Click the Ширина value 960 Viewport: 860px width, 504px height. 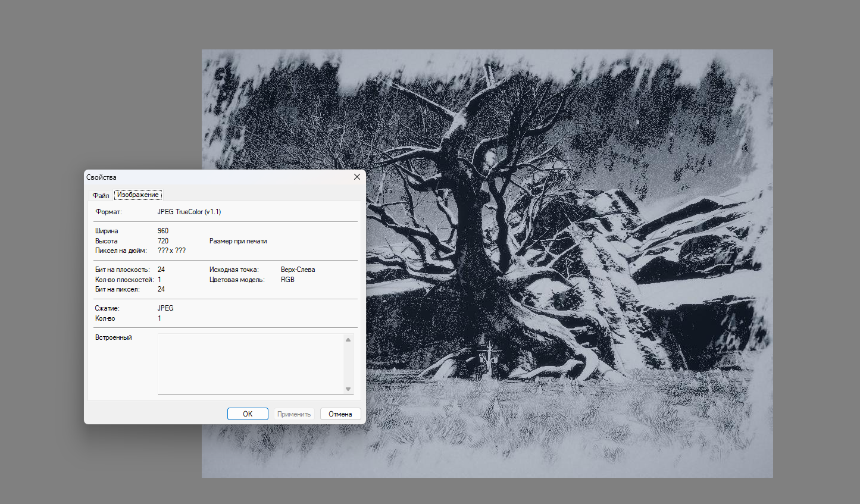[163, 231]
